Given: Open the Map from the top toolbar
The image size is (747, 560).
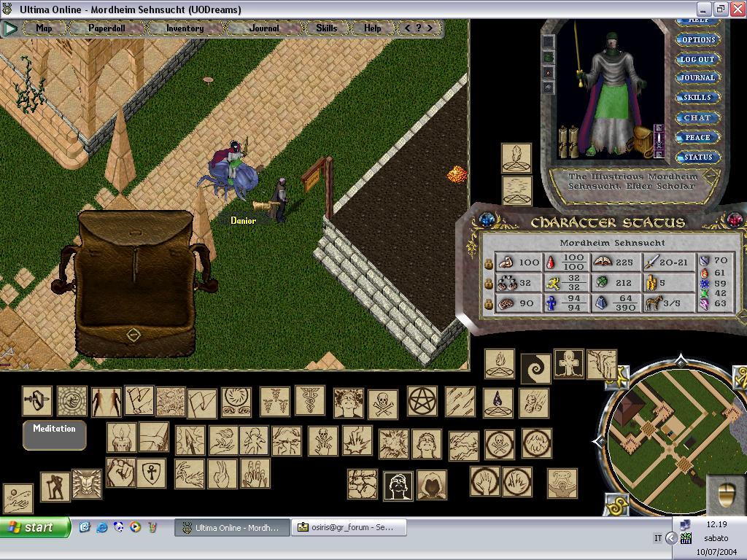Looking at the screenshot, I should click(x=44, y=28).
